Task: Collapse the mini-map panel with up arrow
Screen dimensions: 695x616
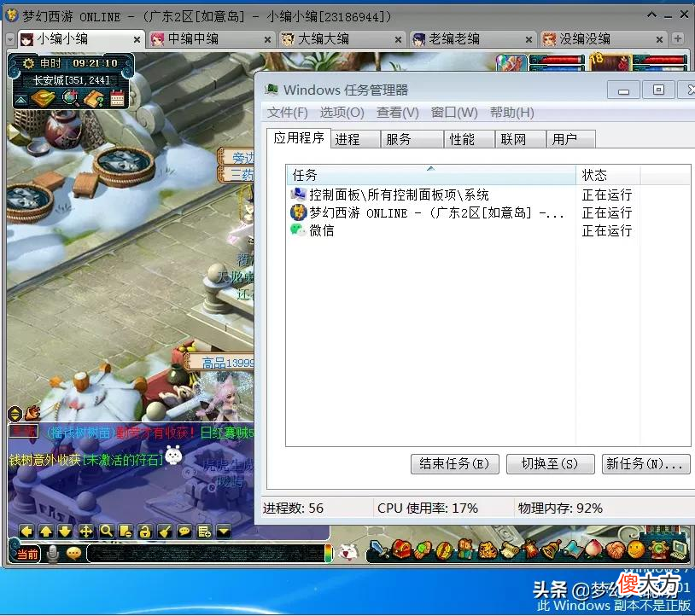Action: (20, 100)
